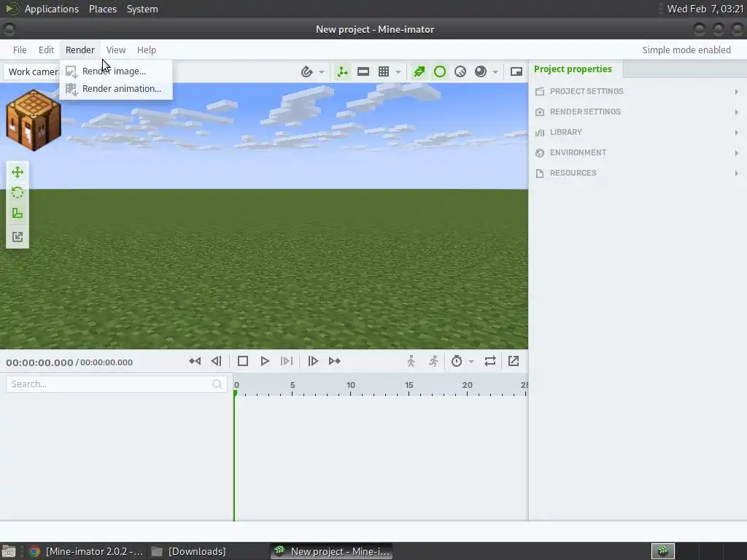Open the Help menu

[x=146, y=50]
